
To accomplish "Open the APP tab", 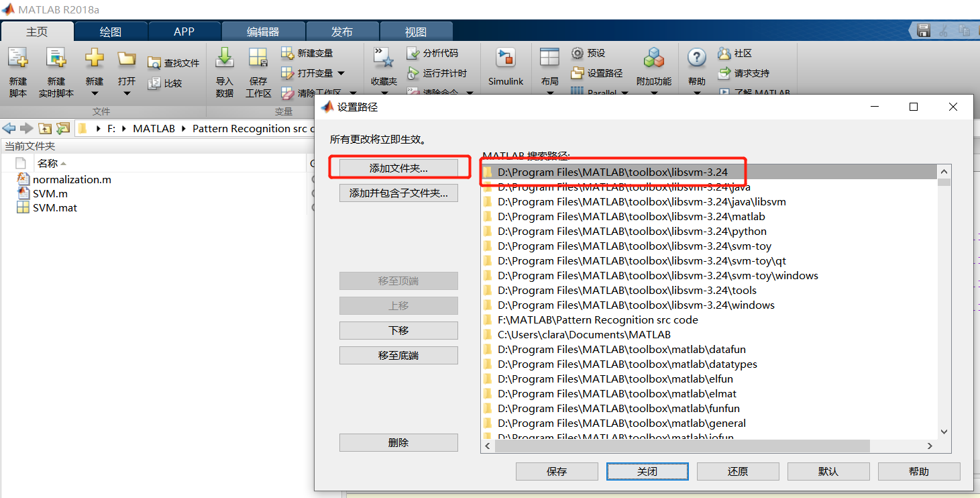I will point(184,32).
